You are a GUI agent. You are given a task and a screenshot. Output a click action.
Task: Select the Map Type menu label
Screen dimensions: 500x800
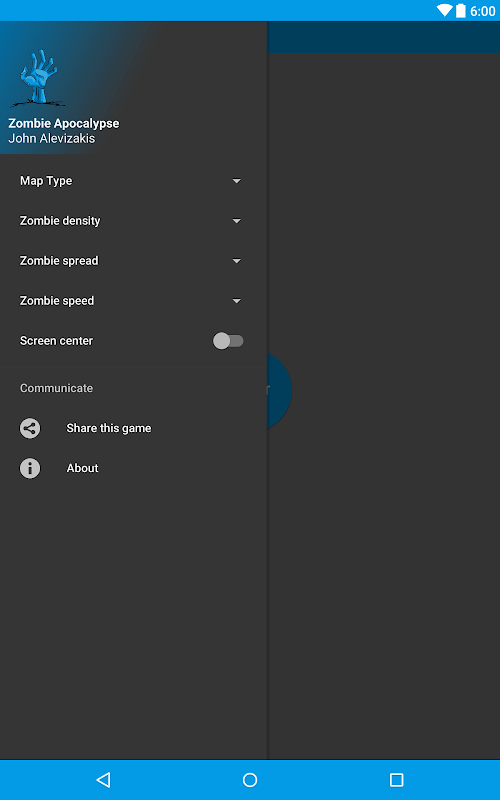point(46,181)
